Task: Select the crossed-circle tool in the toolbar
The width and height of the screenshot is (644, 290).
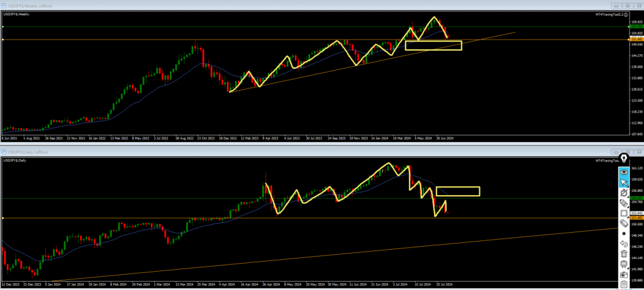Action: pyautogui.click(x=624, y=193)
